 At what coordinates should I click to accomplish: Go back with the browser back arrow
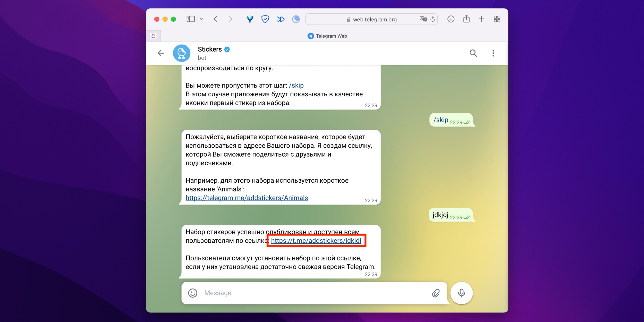tap(216, 19)
